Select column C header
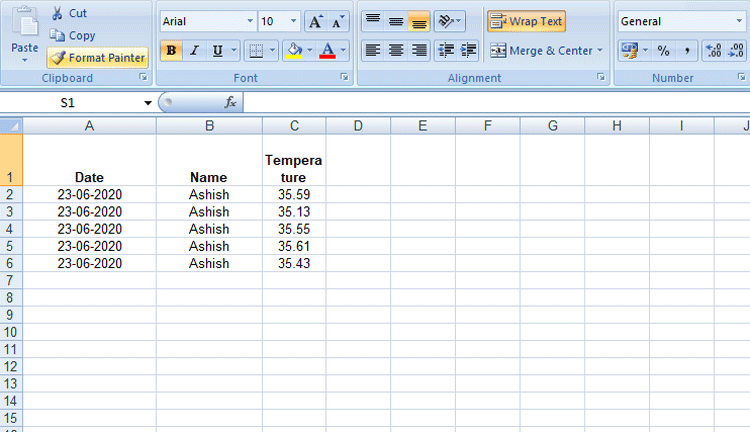Screen dimensions: 750x432 (294, 125)
